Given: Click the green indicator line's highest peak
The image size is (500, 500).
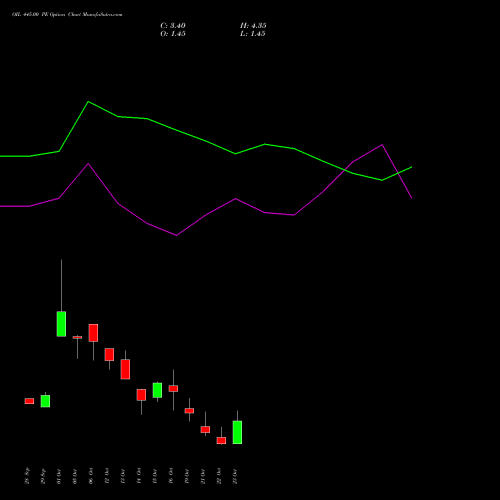Looking at the screenshot, I should [x=88, y=102].
